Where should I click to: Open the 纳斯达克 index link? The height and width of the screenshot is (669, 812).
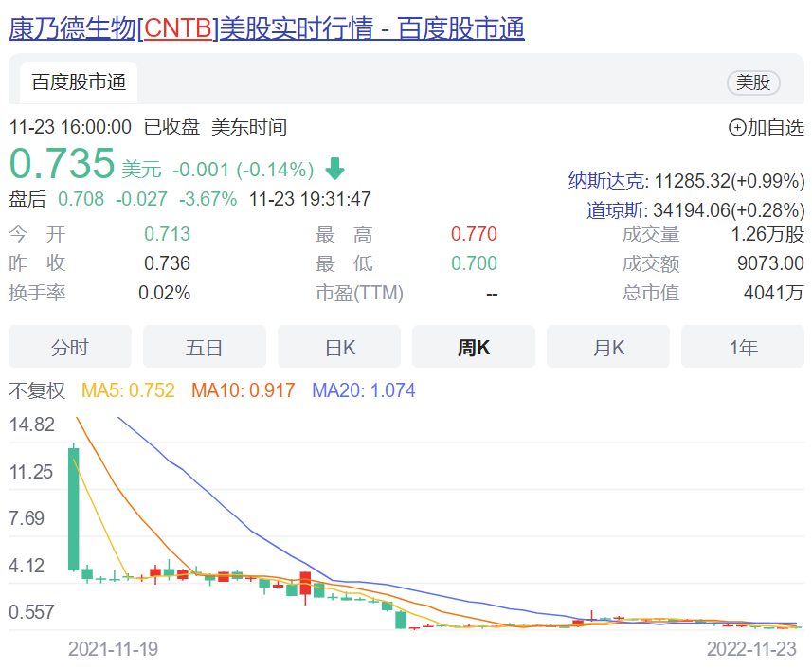[606, 180]
